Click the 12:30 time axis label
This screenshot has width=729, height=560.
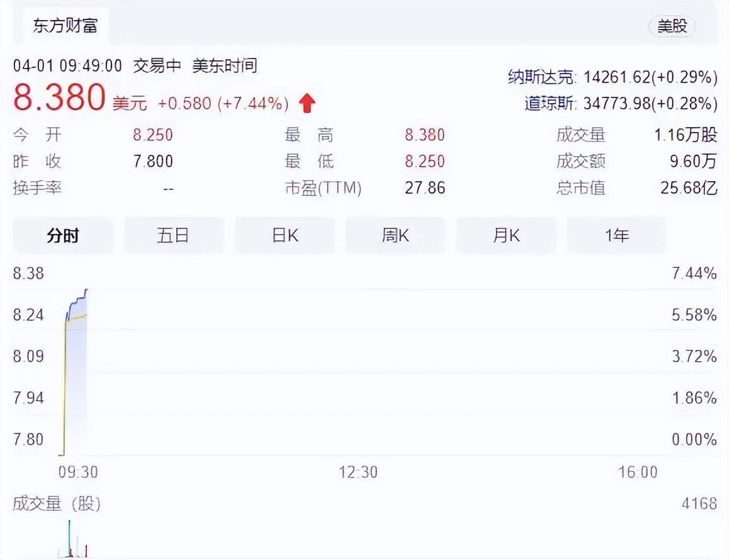pyautogui.click(x=358, y=472)
